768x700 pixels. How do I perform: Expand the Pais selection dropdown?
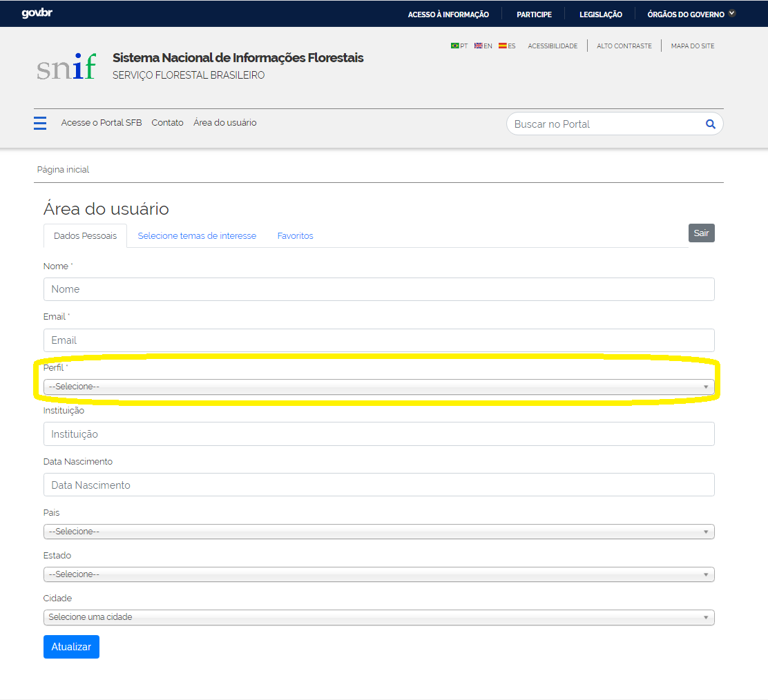[x=378, y=531]
